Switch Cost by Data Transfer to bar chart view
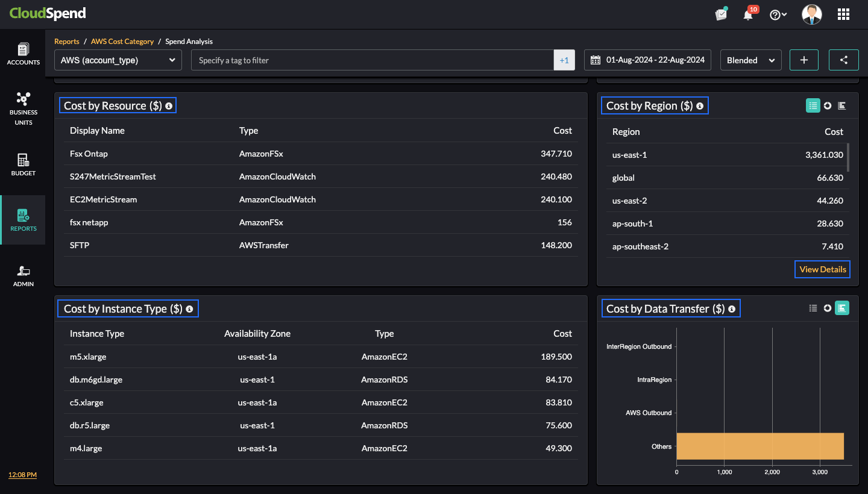This screenshot has height=494, width=868. 842,308
